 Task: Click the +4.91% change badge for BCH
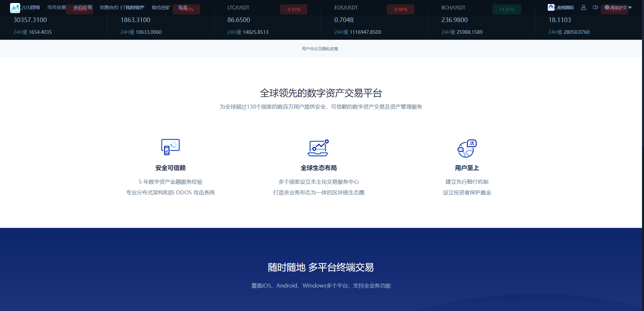tap(507, 9)
